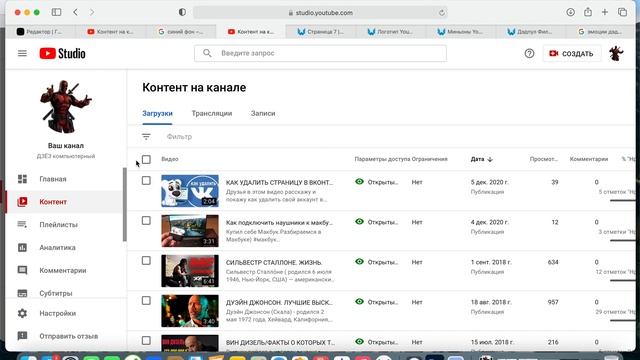
Task: Click the Контент icon in the sidebar
Action: click(22, 202)
